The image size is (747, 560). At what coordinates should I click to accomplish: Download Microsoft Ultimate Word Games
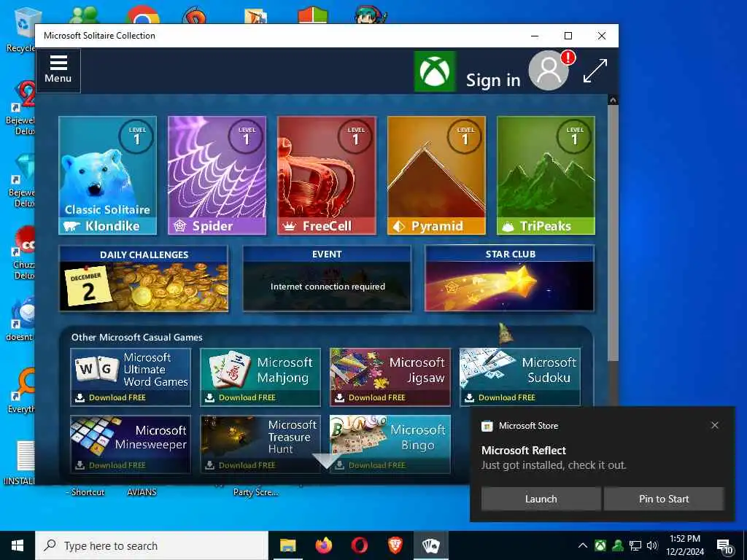[131, 377]
